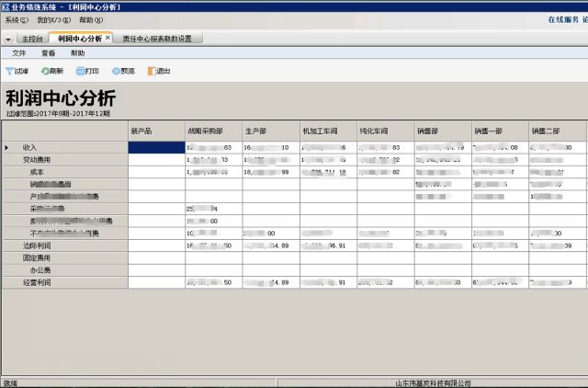Click company name 山东伟基炭科技有限公司 in status bar
This screenshot has width=588, height=388.
pyautogui.click(x=433, y=383)
